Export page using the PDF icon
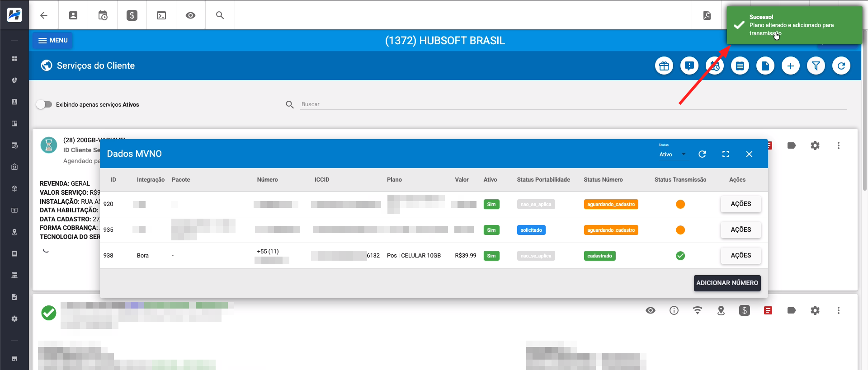This screenshot has height=370, width=868. click(x=707, y=15)
